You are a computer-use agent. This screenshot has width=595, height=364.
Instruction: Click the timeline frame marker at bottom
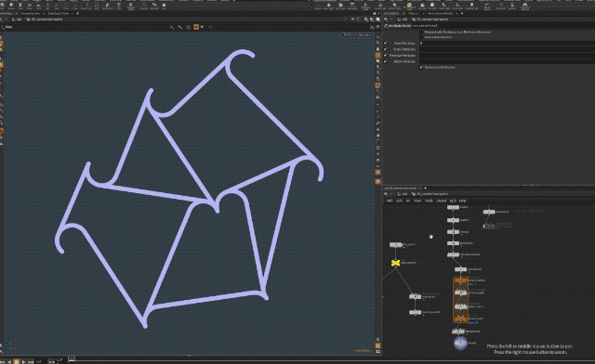click(x=72, y=358)
